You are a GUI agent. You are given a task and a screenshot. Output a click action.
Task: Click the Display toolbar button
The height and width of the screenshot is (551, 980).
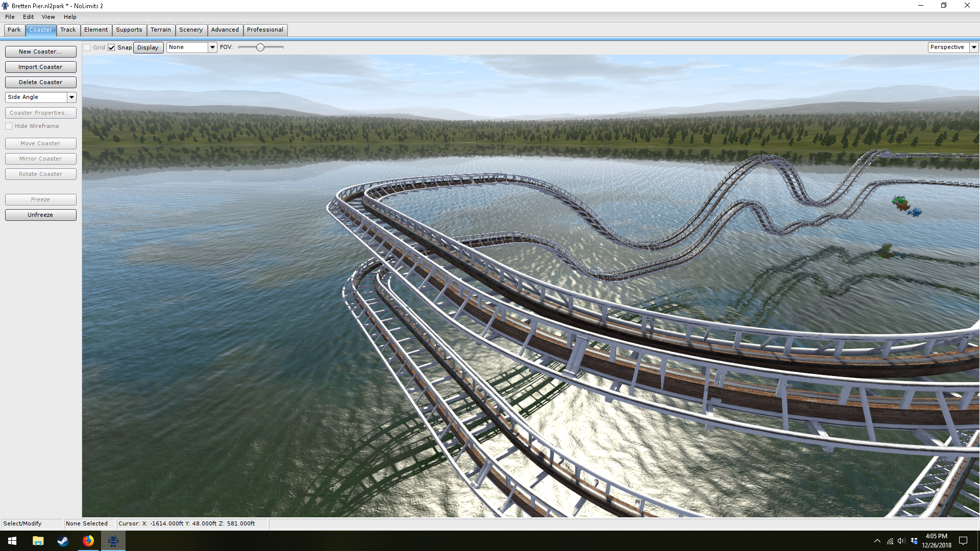[x=148, y=47]
